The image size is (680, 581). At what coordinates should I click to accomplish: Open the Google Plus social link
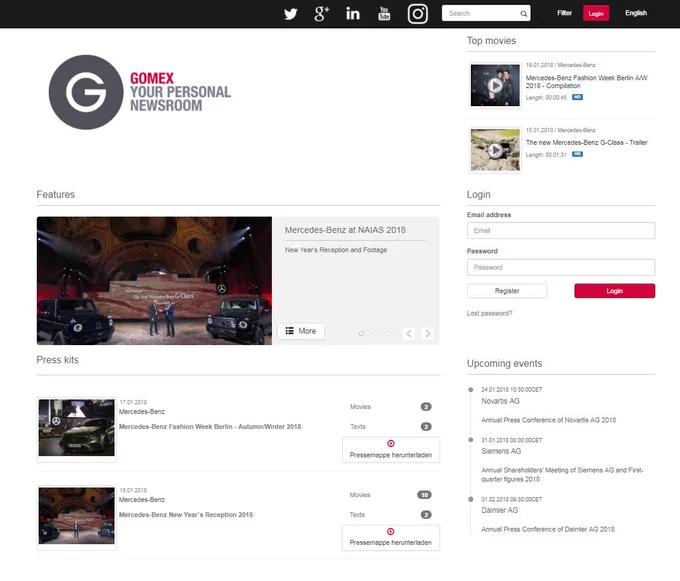coord(321,13)
